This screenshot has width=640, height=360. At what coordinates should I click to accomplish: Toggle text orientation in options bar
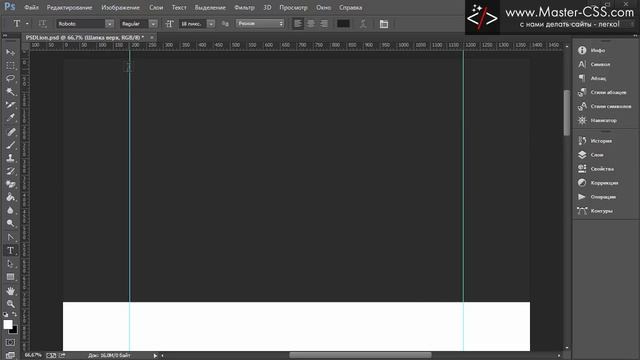(x=42, y=24)
